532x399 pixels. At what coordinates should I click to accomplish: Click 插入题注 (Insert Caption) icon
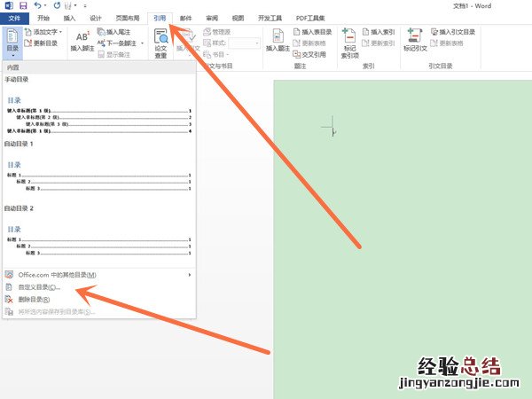278,43
